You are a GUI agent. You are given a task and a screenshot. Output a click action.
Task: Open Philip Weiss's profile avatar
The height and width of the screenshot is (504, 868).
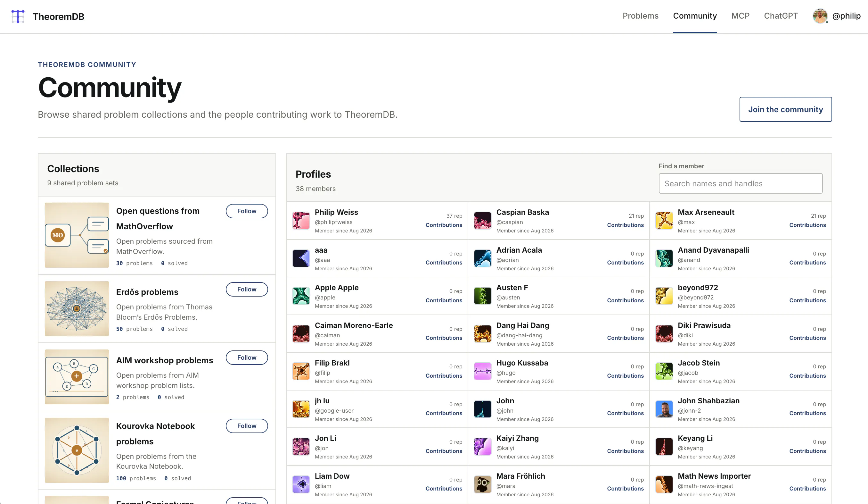coord(301,221)
